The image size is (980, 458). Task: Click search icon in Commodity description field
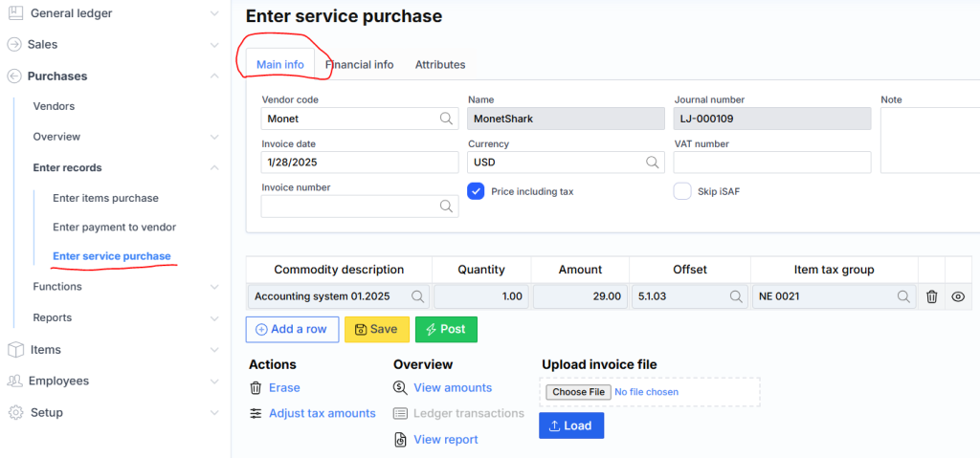(417, 297)
